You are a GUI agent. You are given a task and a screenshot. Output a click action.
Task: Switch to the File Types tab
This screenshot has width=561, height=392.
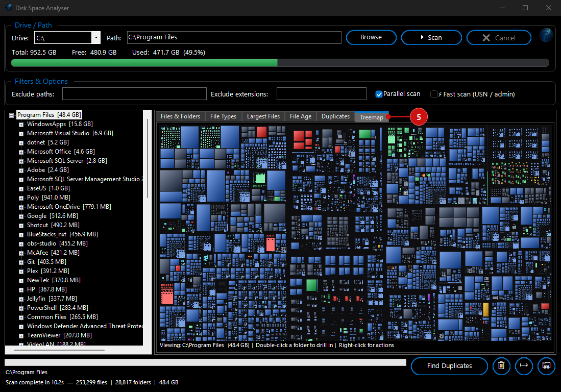click(223, 116)
